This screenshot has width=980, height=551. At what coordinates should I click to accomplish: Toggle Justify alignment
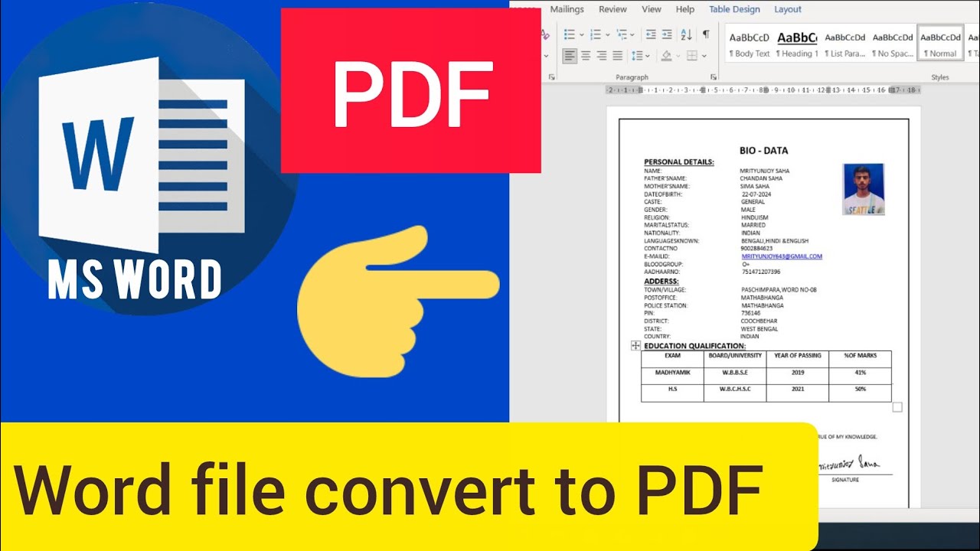point(618,55)
